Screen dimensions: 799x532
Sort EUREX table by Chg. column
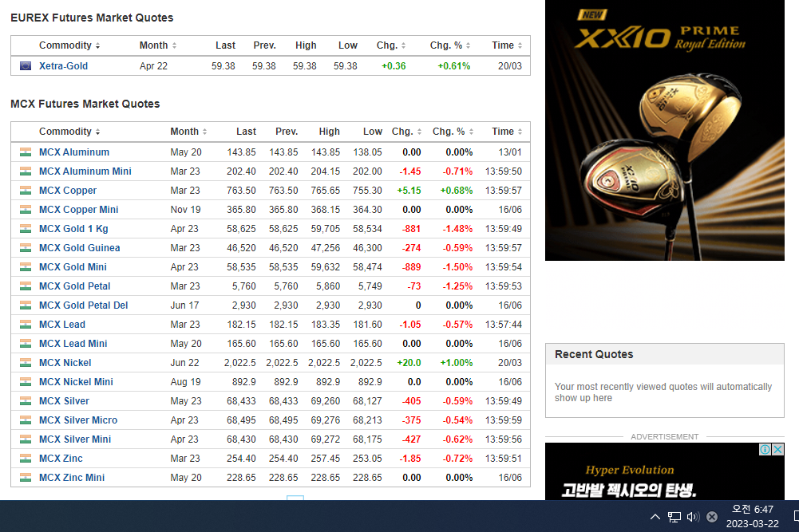[391, 45]
